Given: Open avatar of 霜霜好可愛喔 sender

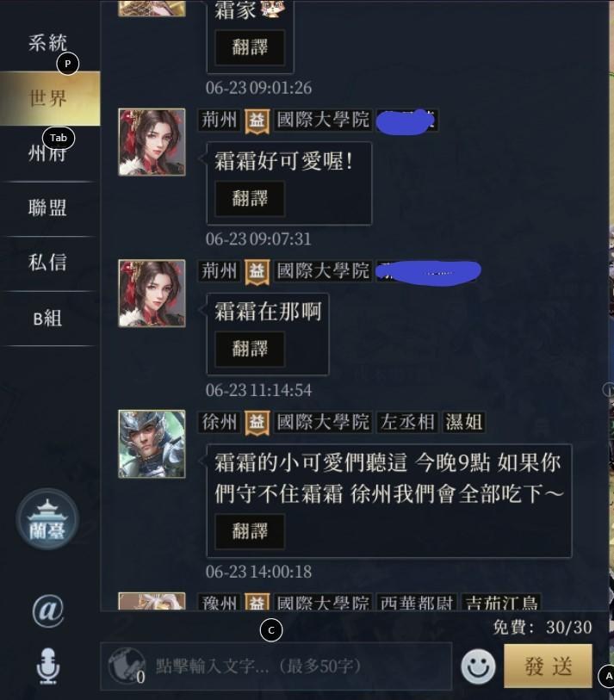Looking at the screenshot, I should coord(152,142).
